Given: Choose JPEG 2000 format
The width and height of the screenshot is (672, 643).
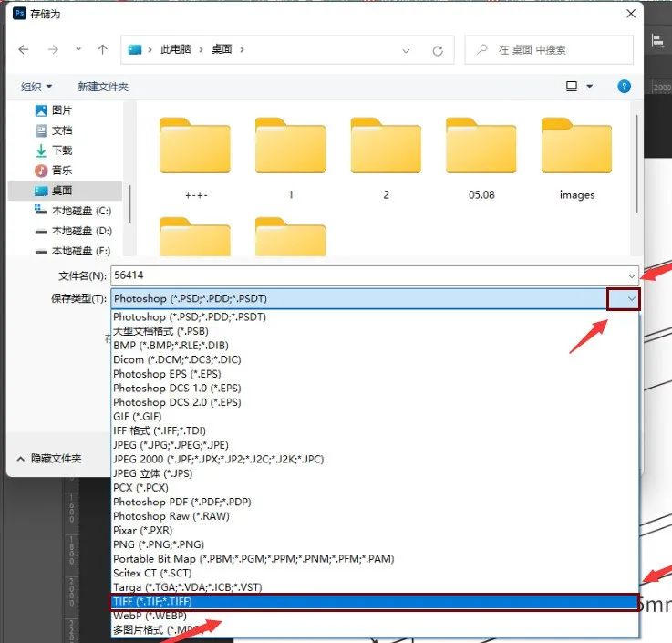Looking at the screenshot, I should pyautogui.click(x=375, y=459).
